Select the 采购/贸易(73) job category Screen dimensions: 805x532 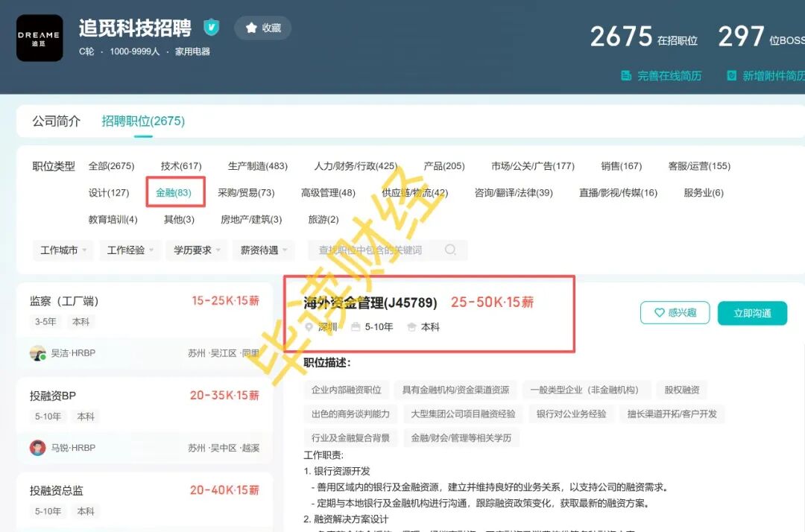[246, 193]
